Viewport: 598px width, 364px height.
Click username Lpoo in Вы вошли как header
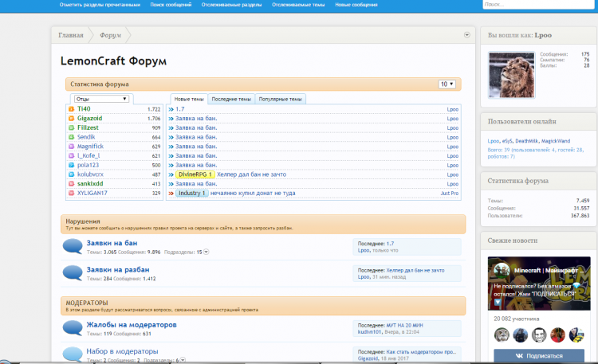tap(543, 35)
